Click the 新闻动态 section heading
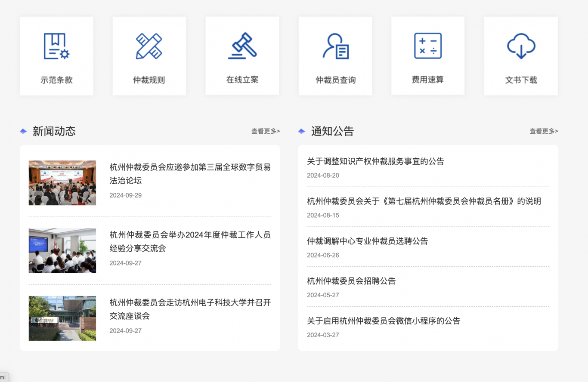The width and height of the screenshot is (588, 382). 54,131
